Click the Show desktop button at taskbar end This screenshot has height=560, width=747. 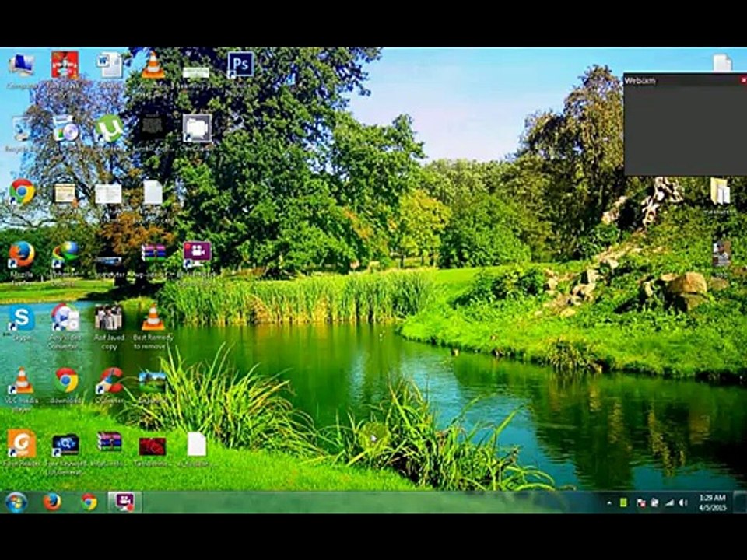tap(739, 502)
